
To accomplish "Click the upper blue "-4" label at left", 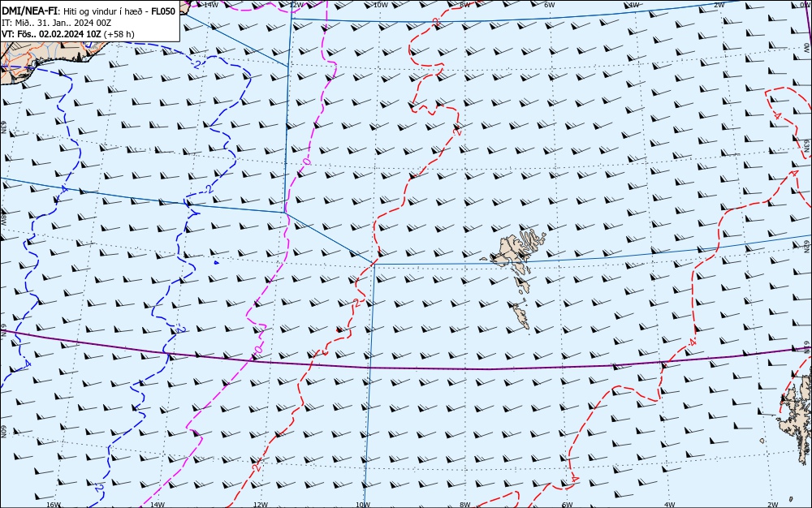I will click(63, 190).
